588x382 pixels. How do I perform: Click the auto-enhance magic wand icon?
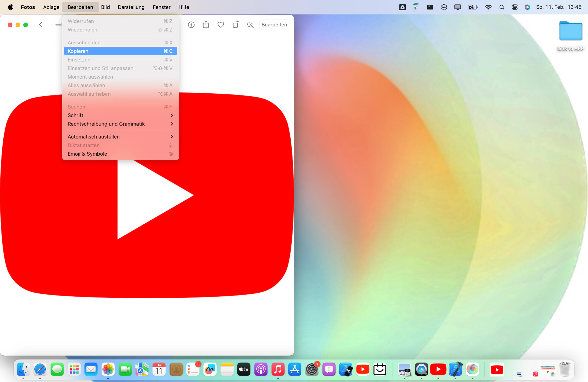click(250, 25)
